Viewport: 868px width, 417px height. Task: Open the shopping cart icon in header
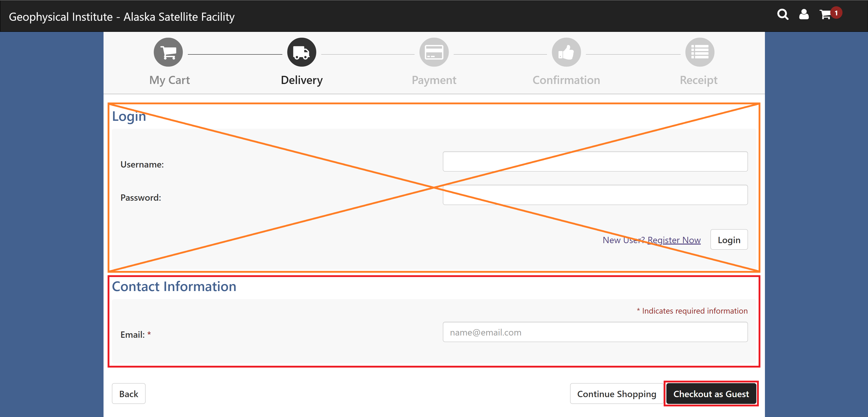pyautogui.click(x=825, y=14)
